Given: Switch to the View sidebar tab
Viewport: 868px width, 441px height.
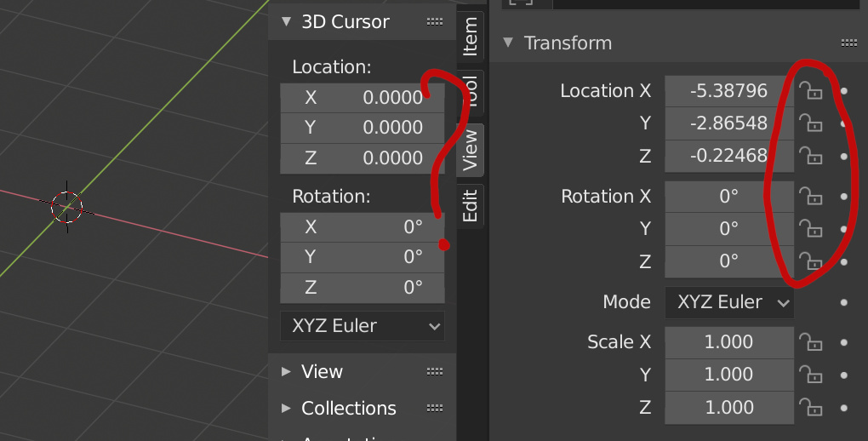Looking at the screenshot, I should [470, 150].
